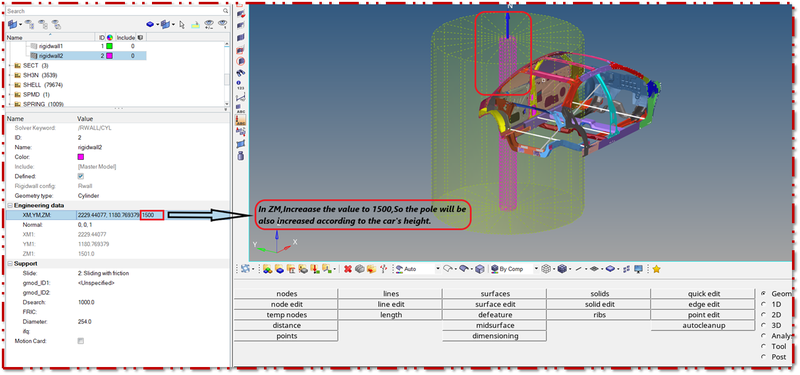Enable the Motion Card checkbox

click(80, 341)
